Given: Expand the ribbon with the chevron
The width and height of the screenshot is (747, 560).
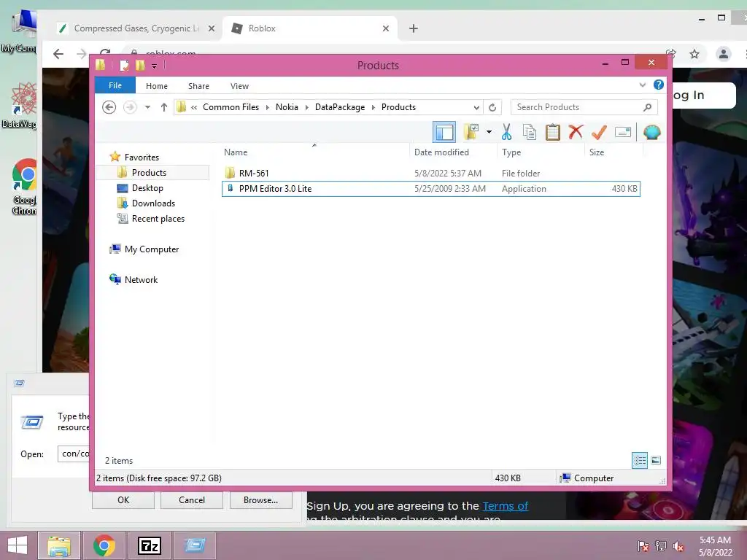Looking at the screenshot, I should click(x=642, y=85).
